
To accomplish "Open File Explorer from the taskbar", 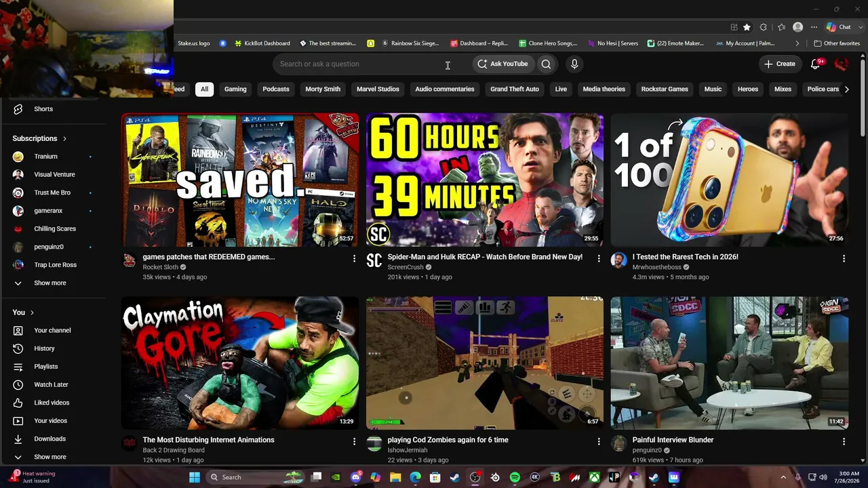I will click(395, 477).
